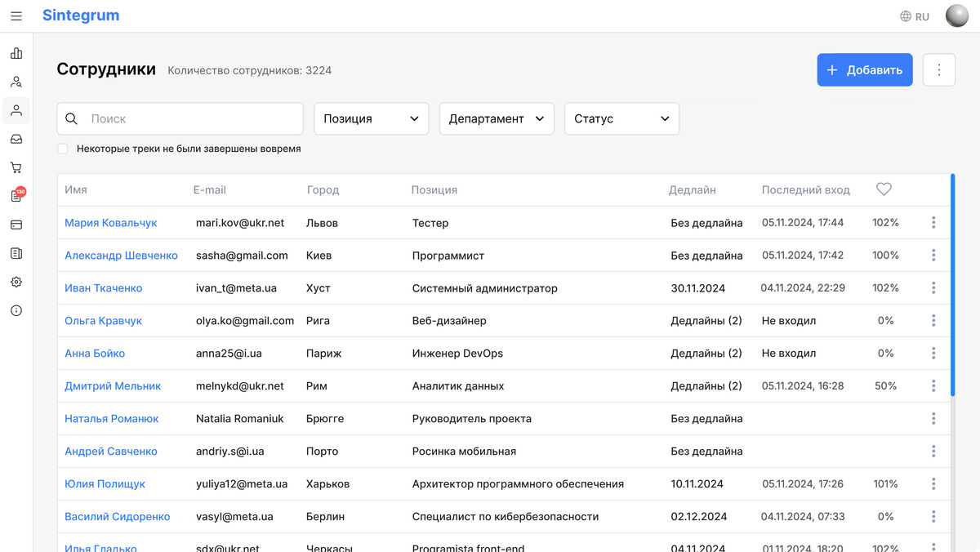
Task: Open the user avatar profile
Action: [956, 16]
